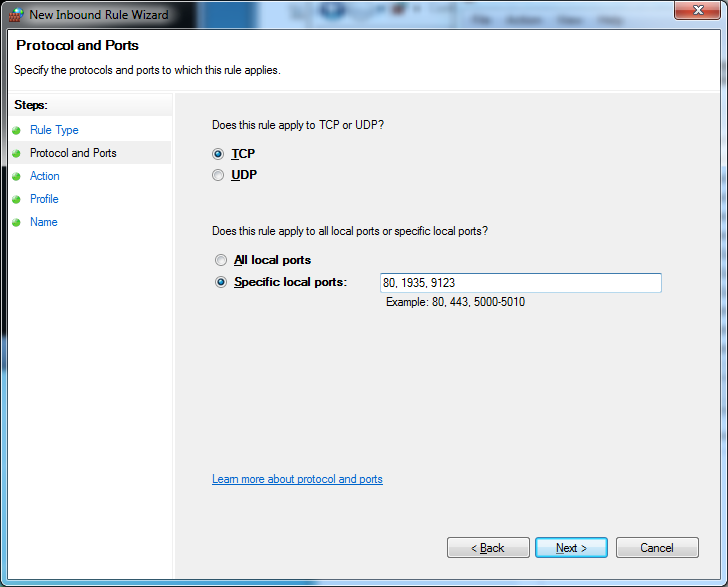728x587 pixels.
Task: Click the 'Protocol and Ports' page heading
Action: (x=78, y=45)
